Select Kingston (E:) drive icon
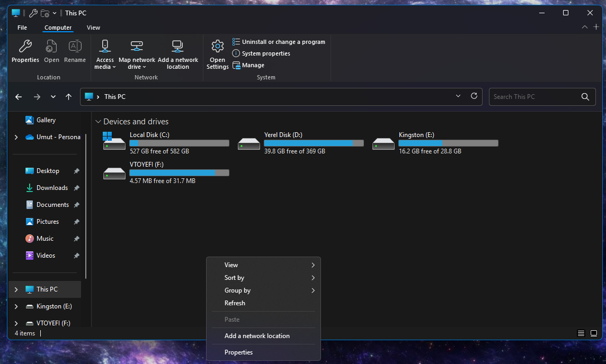 tap(383, 143)
